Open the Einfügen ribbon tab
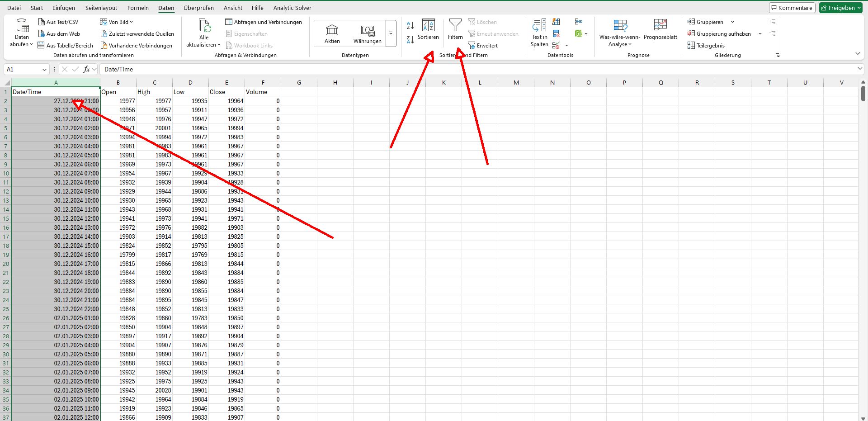The height and width of the screenshot is (421, 868). tap(64, 8)
